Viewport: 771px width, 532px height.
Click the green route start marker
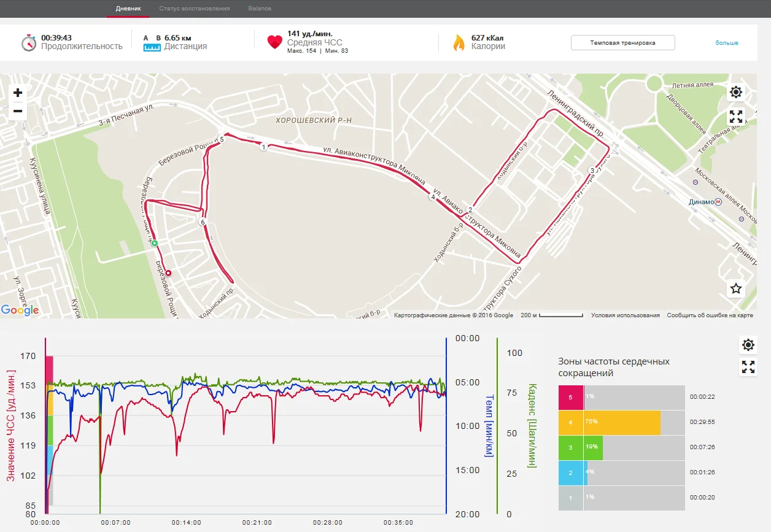point(155,244)
